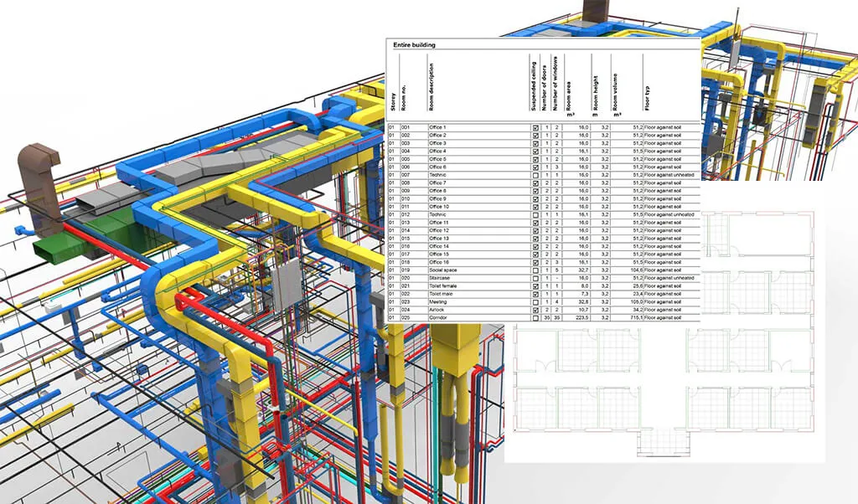Click the 'Storey' column header
This screenshot has height=504, width=858.
pyautogui.click(x=393, y=102)
